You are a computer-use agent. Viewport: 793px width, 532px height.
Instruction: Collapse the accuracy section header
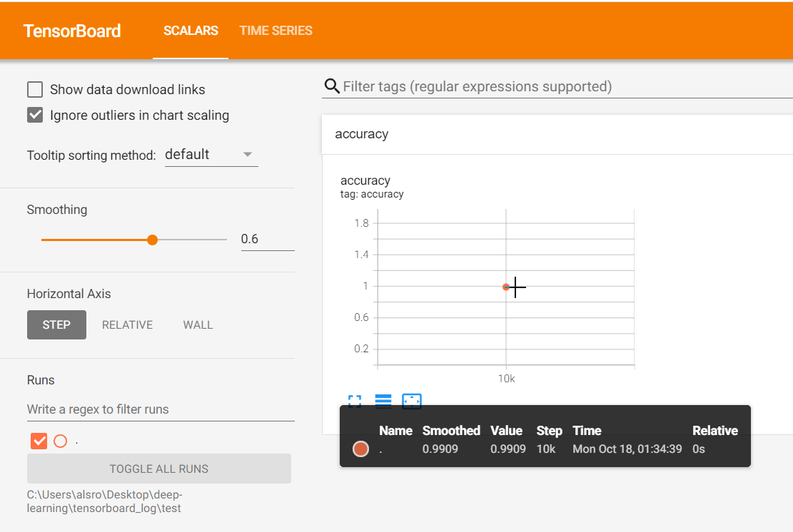point(557,134)
